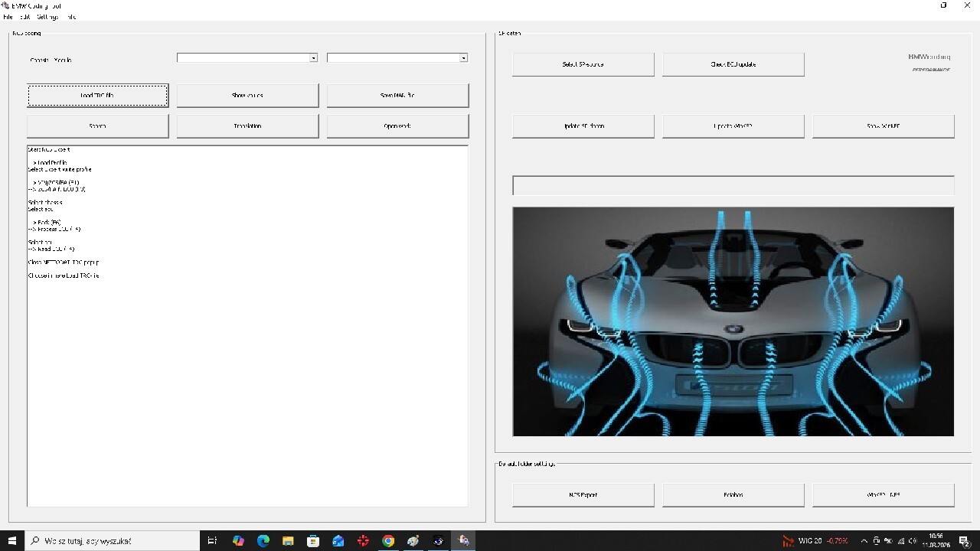The width and height of the screenshot is (980, 551).
Task: Click the Load TRC file button
Action: tap(97, 96)
